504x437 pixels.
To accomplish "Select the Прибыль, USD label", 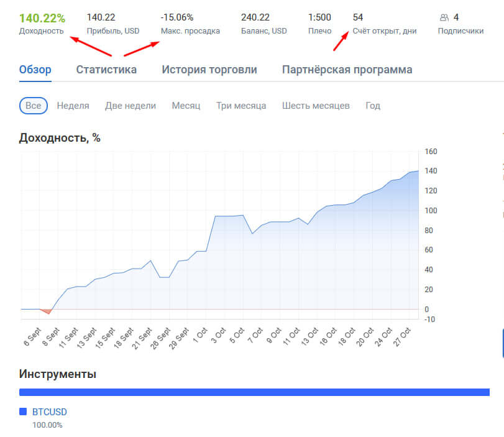I will 113,31.
